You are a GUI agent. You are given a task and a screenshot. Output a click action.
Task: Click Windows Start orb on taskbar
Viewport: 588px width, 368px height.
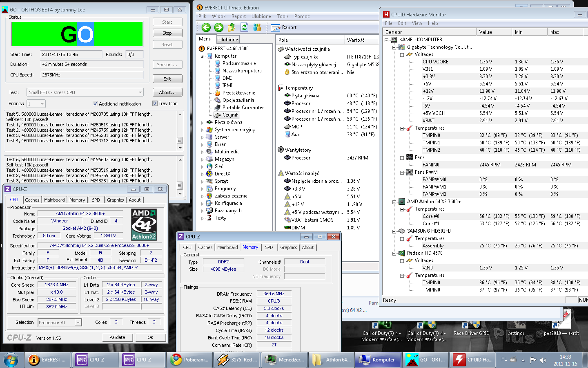click(11, 360)
